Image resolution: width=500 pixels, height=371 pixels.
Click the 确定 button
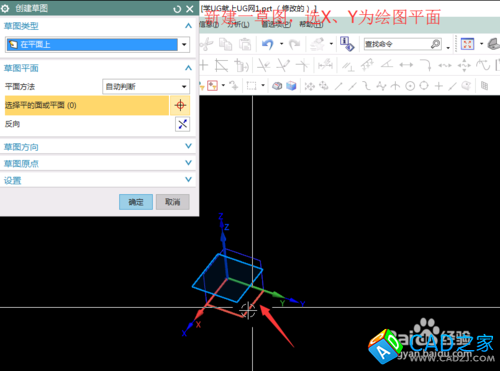pos(136,202)
